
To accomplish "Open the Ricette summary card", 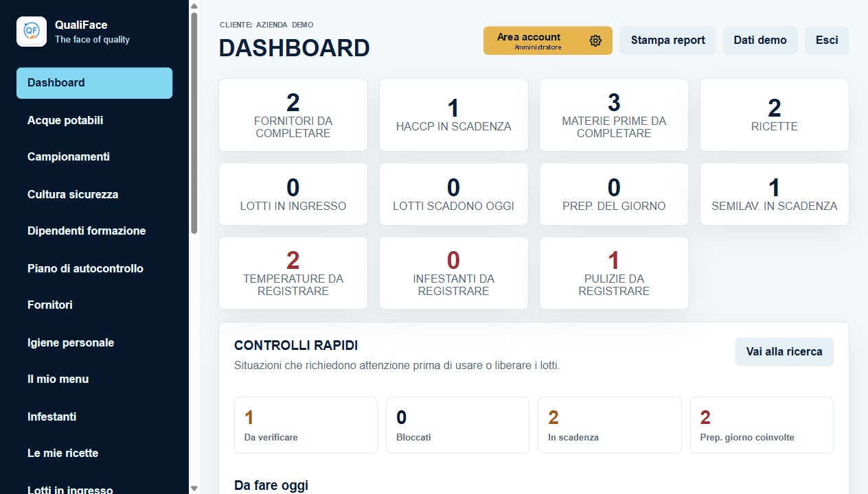I will pyautogui.click(x=775, y=115).
